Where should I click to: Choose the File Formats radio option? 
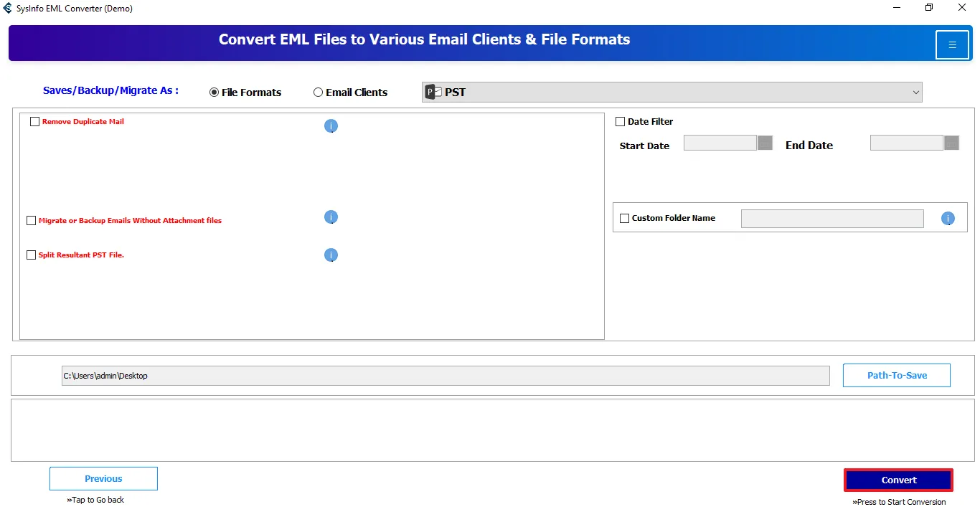214,92
